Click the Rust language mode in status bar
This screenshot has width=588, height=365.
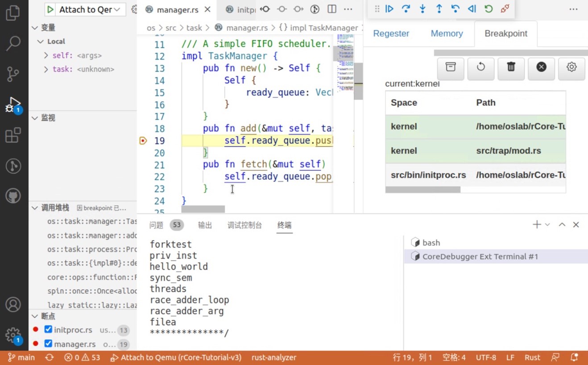point(532,357)
